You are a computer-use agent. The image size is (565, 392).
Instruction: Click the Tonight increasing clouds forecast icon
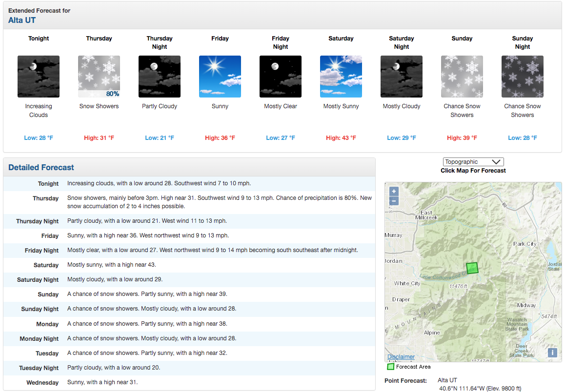(x=39, y=77)
